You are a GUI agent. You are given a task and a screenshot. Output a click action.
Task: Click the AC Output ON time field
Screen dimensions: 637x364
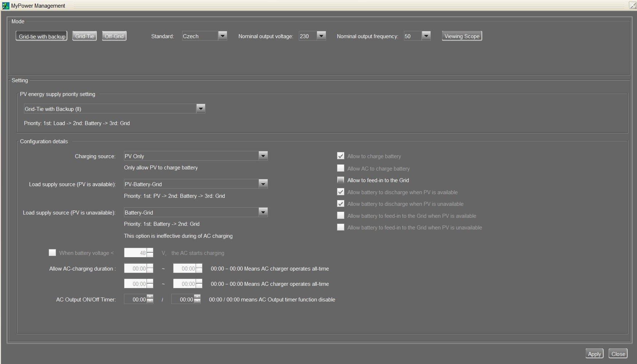point(135,300)
